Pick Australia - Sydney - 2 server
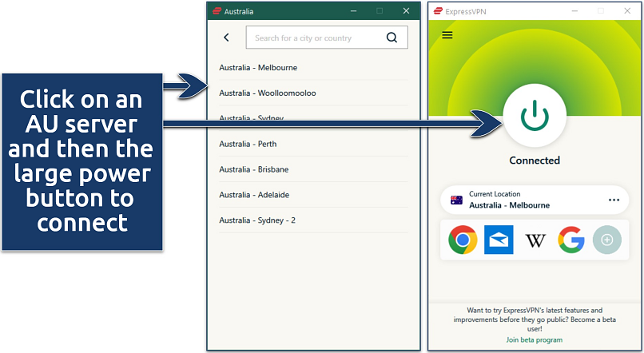This screenshot has height=353, width=644. [313, 220]
